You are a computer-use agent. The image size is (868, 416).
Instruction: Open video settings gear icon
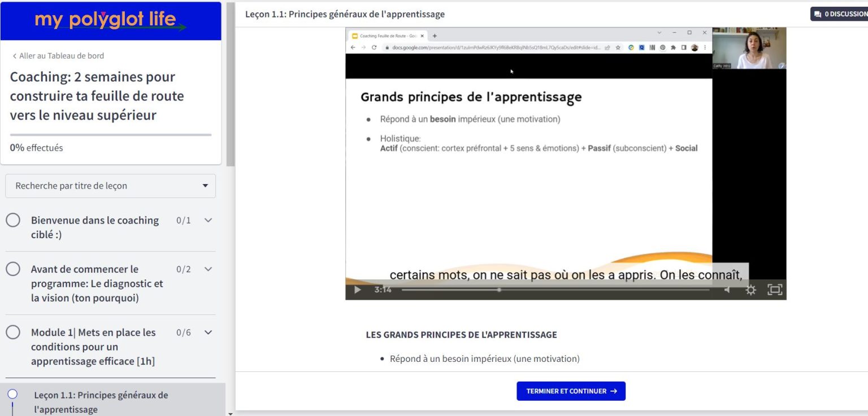tap(750, 290)
